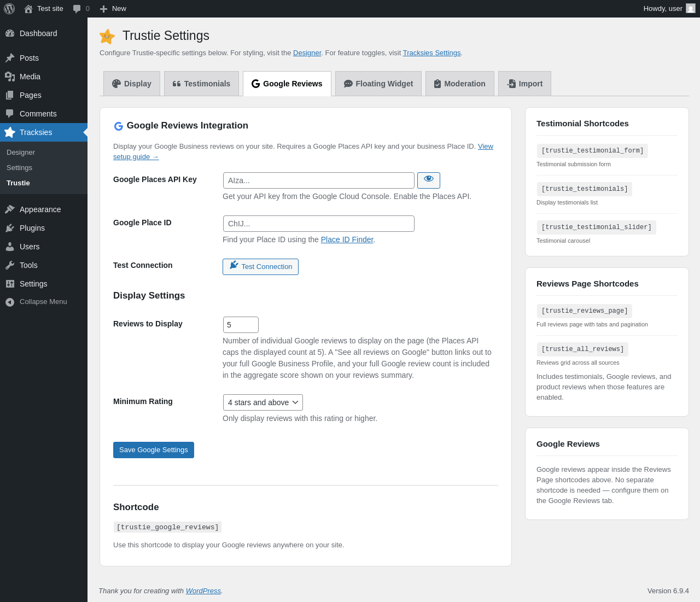Click the user avatar next to Howdy, user
This screenshot has height=602, width=700.
click(x=691, y=9)
